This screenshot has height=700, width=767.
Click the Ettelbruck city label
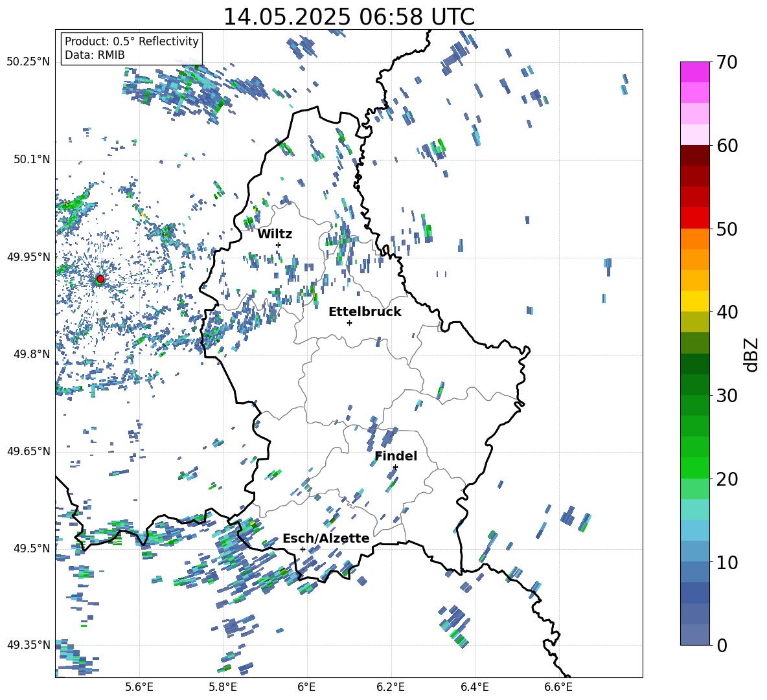(x=365, y=312)
